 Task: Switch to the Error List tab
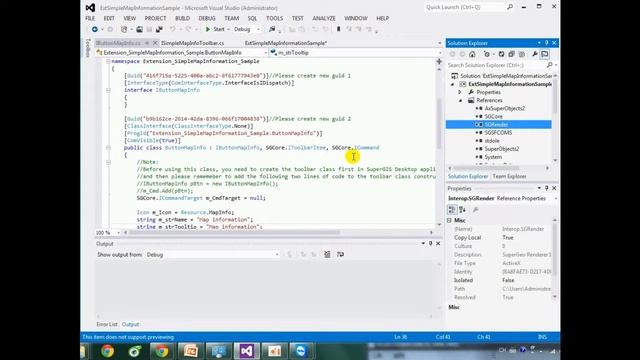pos(107,324)
